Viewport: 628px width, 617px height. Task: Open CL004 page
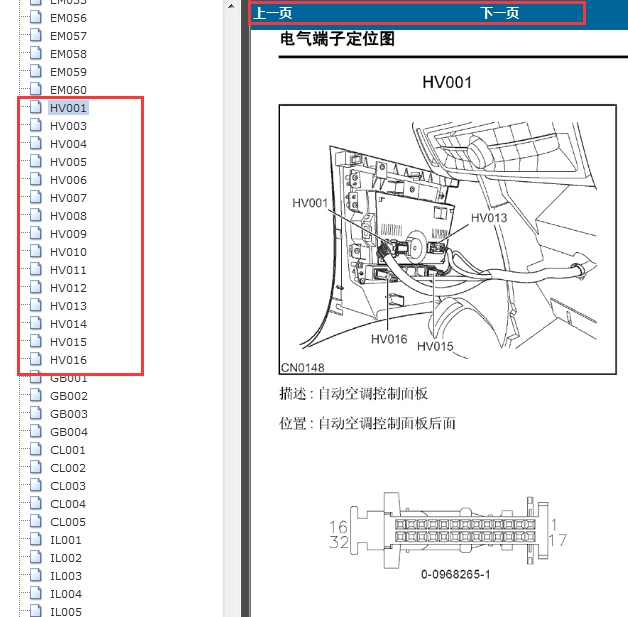[68, 504]
